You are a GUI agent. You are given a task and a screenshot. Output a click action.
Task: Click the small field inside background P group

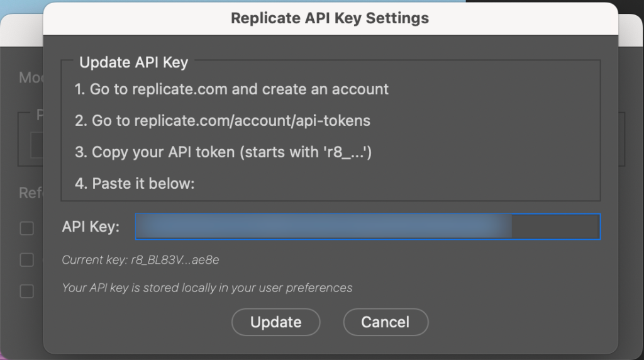tap(36, 145)
